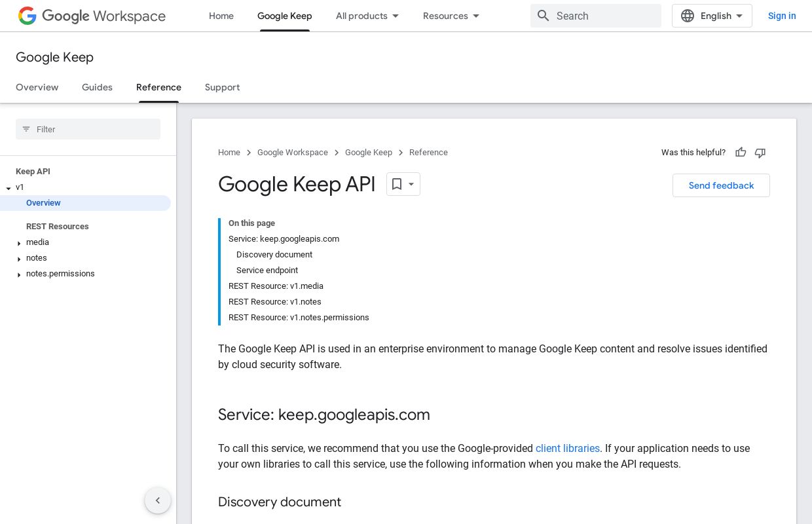Expand the notes.permissions resource node
Screen dimensions: 812x524
19,274
